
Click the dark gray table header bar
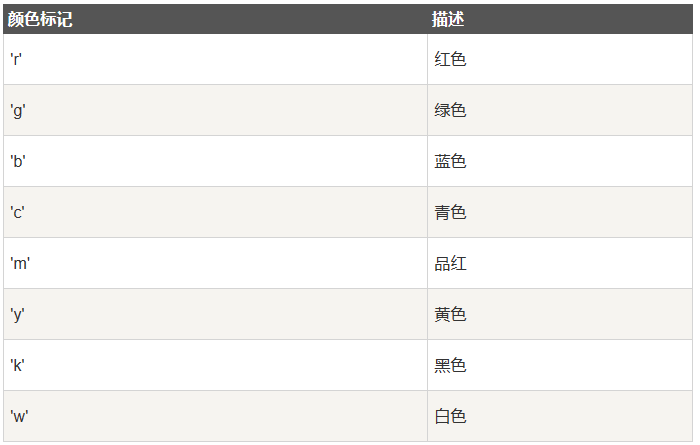coord(250,19)
